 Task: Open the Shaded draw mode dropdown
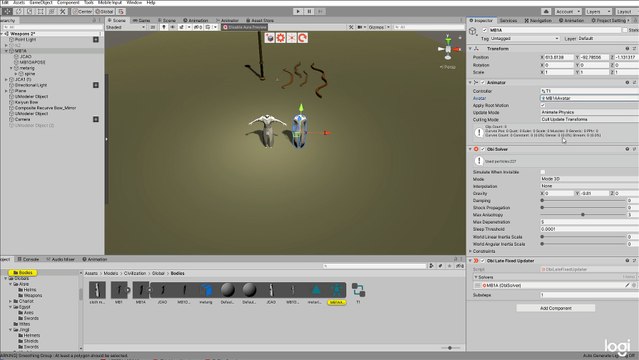pos(126,27)
